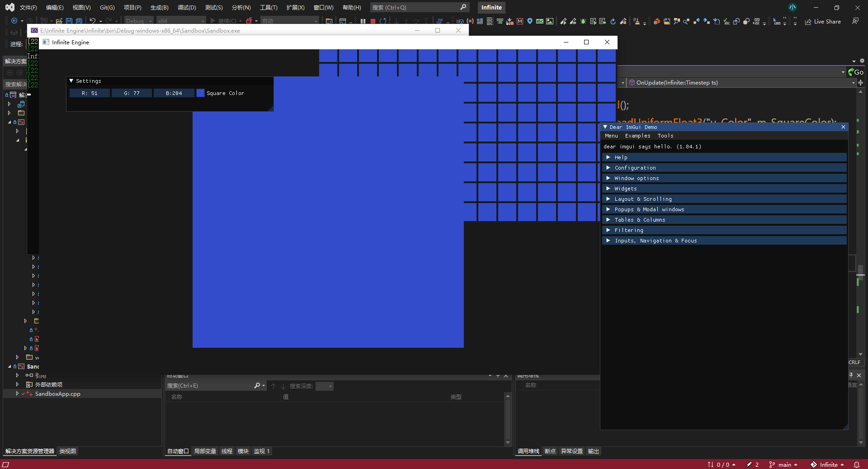
Task: Click the Hot Reload flame icon
Action: 249,21
